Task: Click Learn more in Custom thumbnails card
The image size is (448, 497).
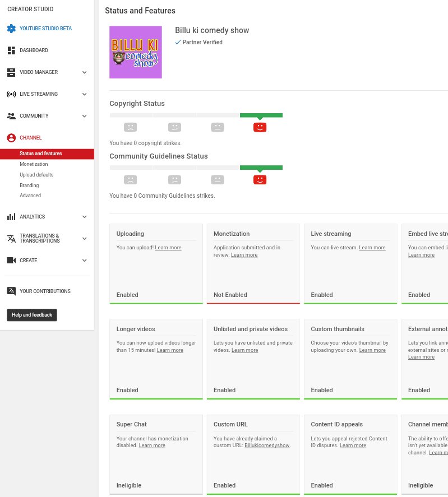Action: tap(372, 350)
